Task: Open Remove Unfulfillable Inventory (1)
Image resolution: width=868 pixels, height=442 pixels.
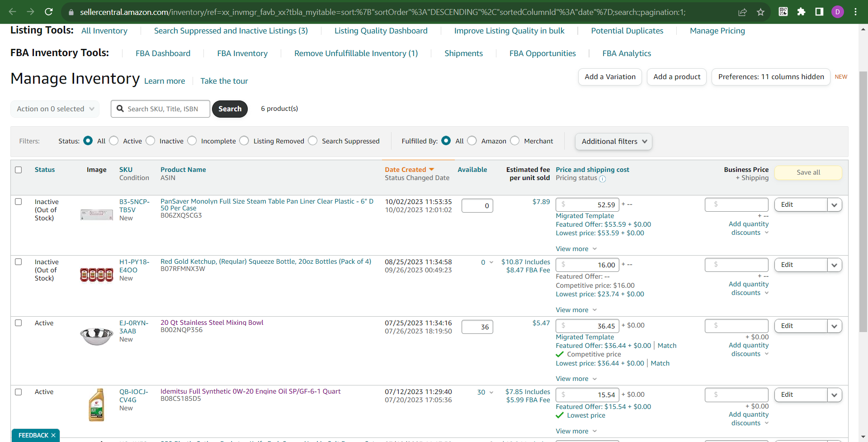Action: click(x=356, y=53)
